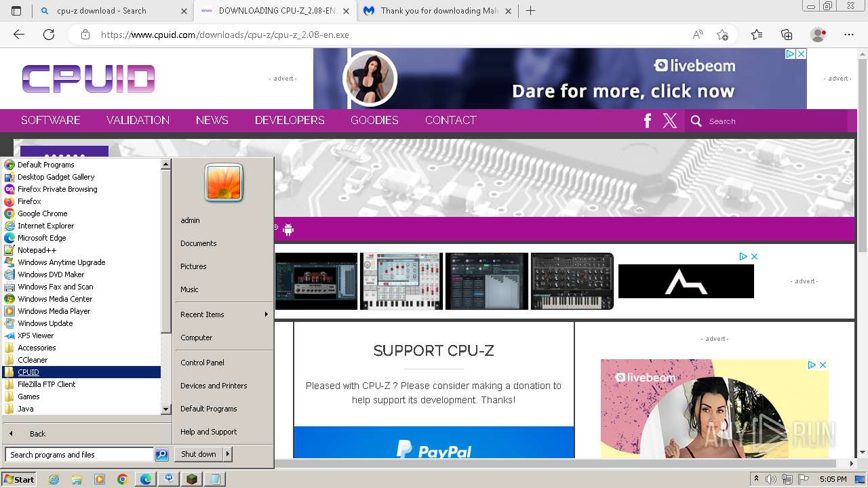
Task: Click the synthesizer keyboard ad thumbnail
Action: pos(572,281)
